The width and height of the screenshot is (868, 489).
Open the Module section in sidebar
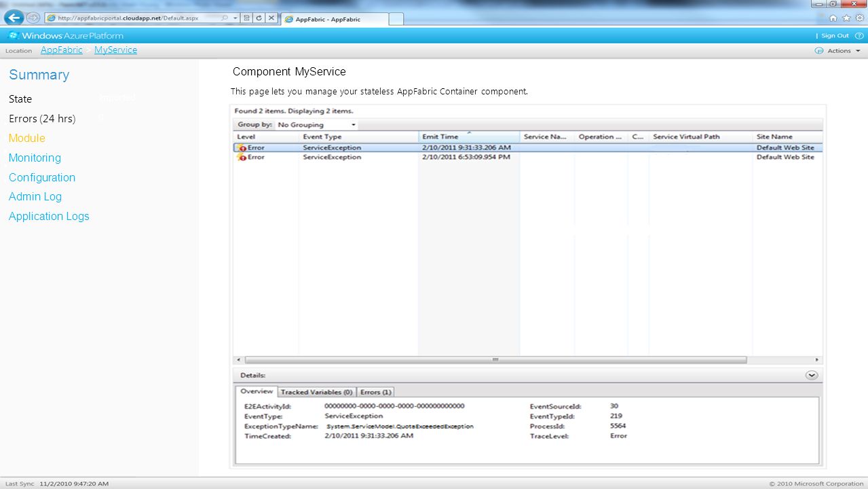click(x=27, y=138)
